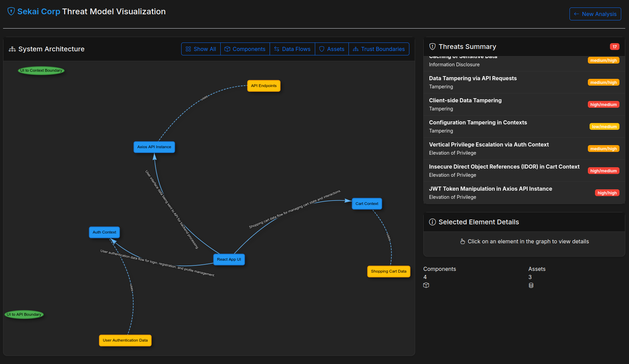The image size is (629, 364).
Task: Click the Show All grid icon
Action: pyautogui.click(x=188, y=49)
